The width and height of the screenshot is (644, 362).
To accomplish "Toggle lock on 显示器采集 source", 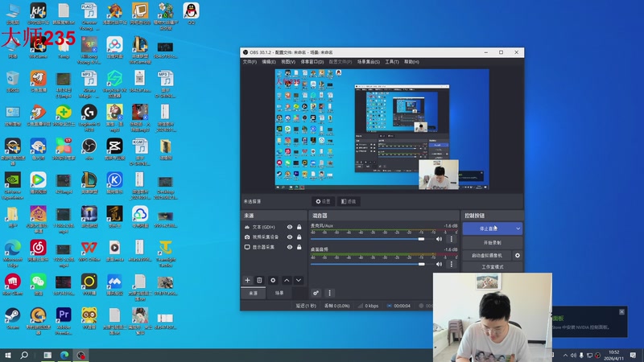I will pos(299,247).
